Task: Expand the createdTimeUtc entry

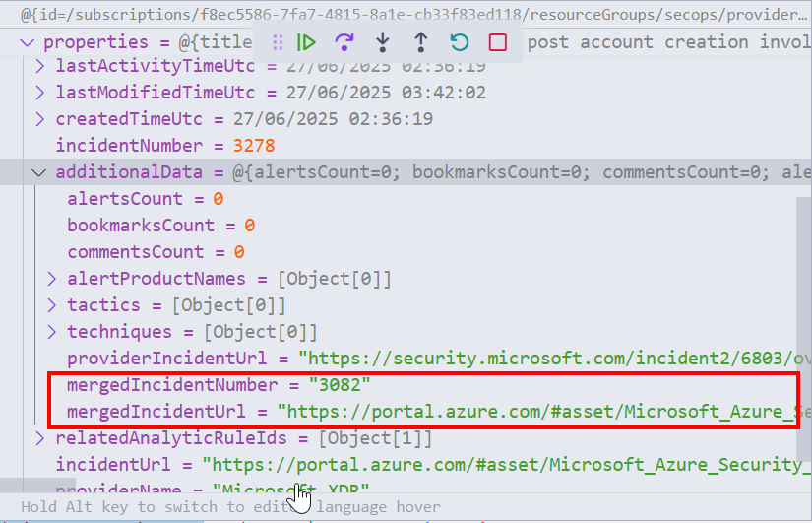Action: tap(40, 119)
